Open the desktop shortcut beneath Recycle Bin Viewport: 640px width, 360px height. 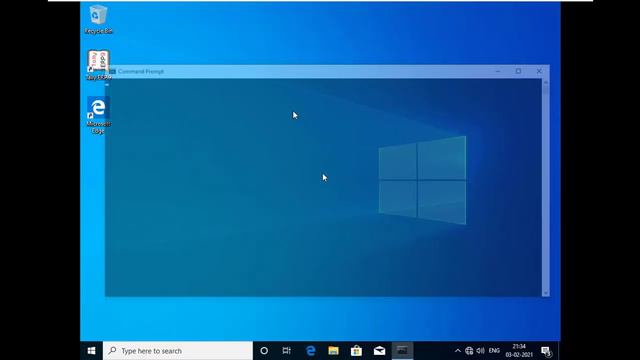point(98,65)
